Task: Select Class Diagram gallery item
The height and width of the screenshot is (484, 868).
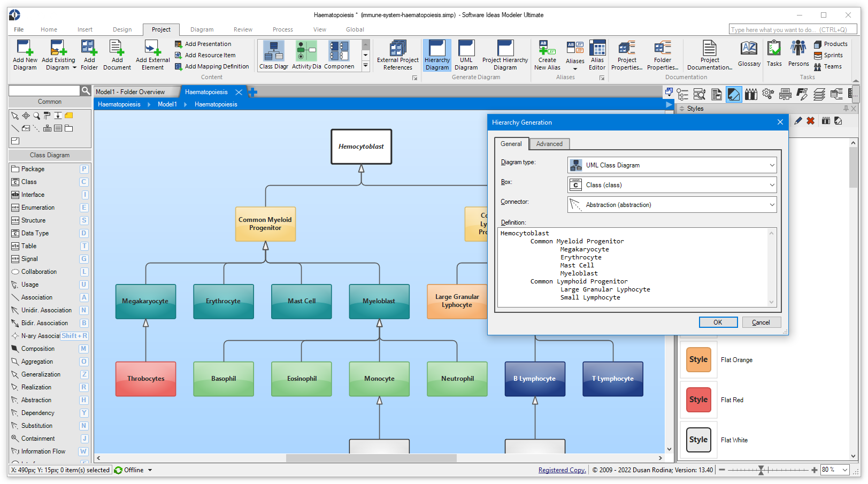Action: tap(274, 55)
